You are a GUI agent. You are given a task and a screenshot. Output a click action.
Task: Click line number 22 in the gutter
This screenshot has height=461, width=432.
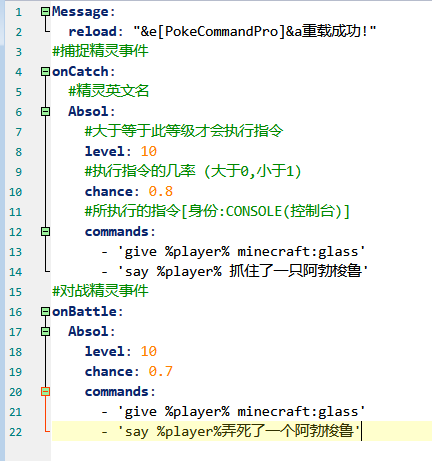(16, 432)
